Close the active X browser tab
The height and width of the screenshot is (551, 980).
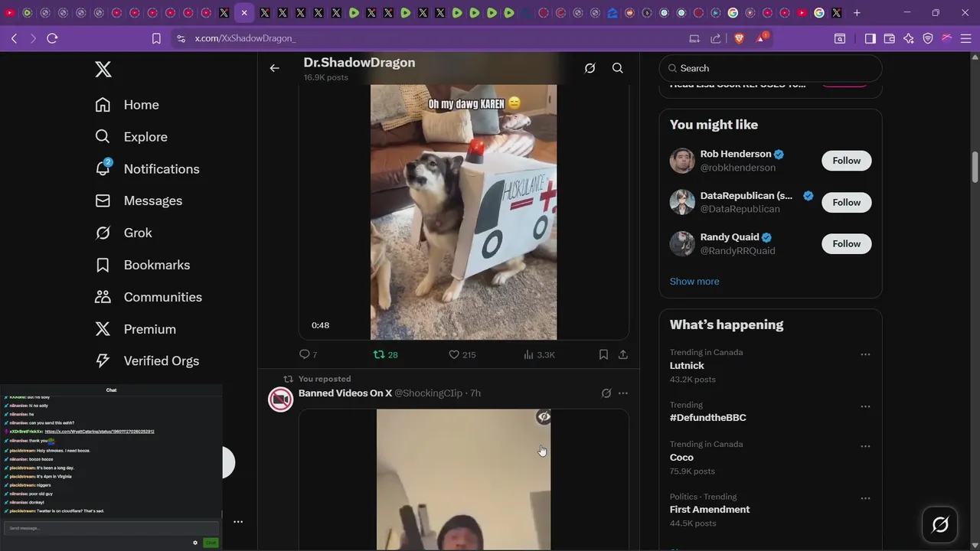point(244,12)
